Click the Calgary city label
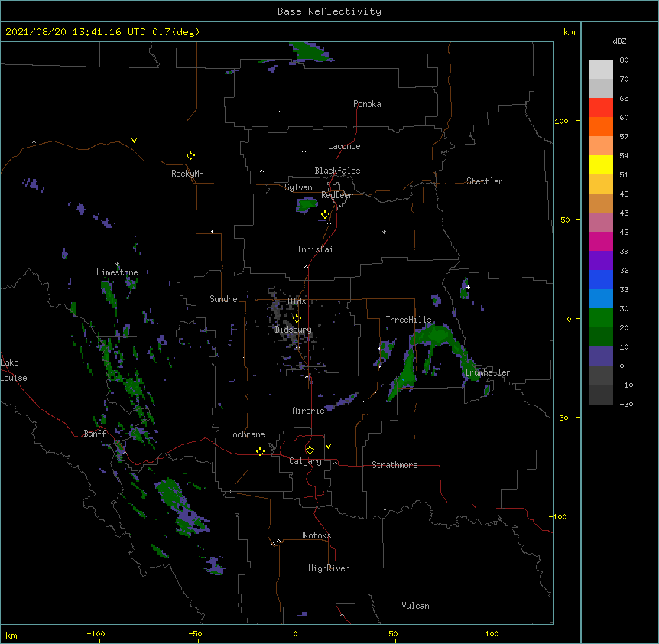This screenshot has width=659, height=644. [305, 461]
